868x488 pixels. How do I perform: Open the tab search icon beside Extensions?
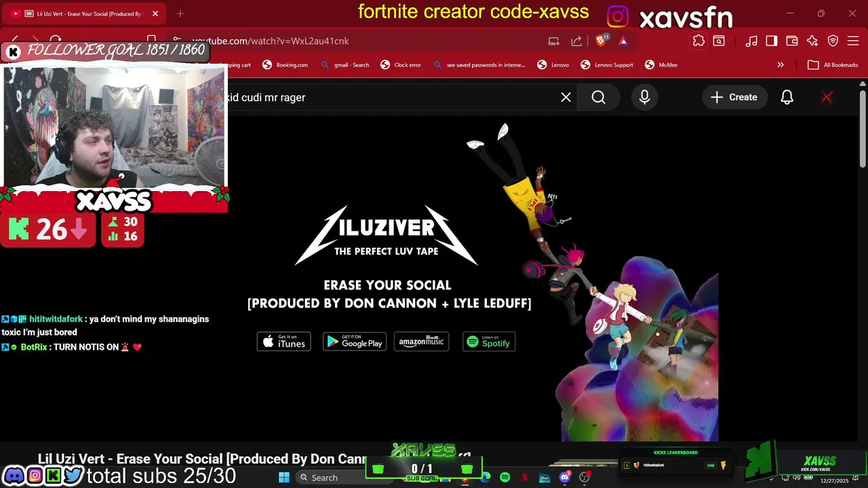pos(719,41)
